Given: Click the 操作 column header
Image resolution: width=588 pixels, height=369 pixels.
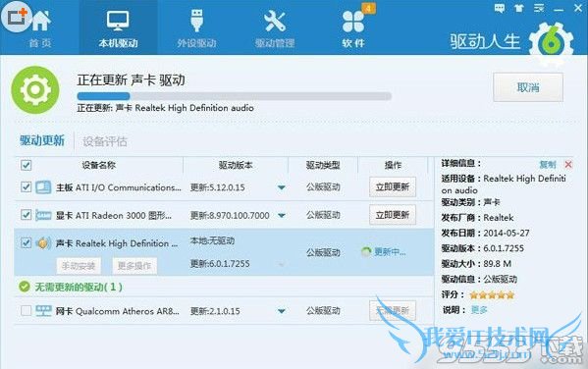Looking at the screenshot, I should pyautogui.click(x=393, y=165).
